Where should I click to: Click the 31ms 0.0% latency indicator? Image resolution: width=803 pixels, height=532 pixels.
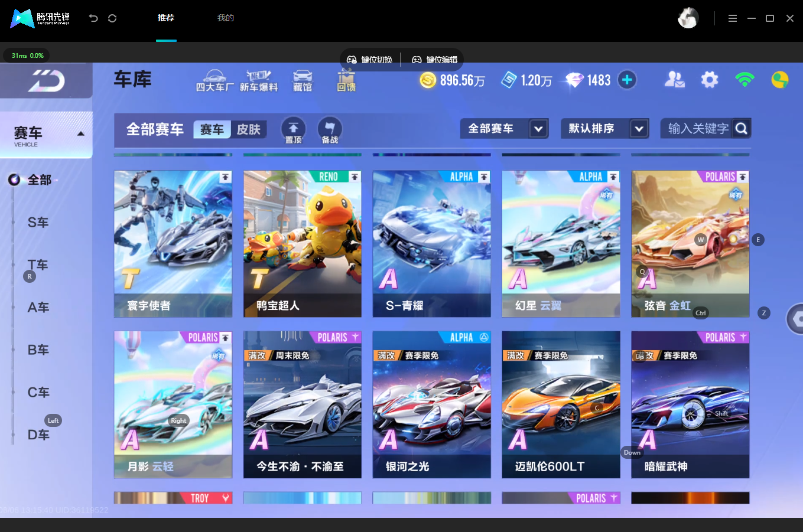pos(27,56)
